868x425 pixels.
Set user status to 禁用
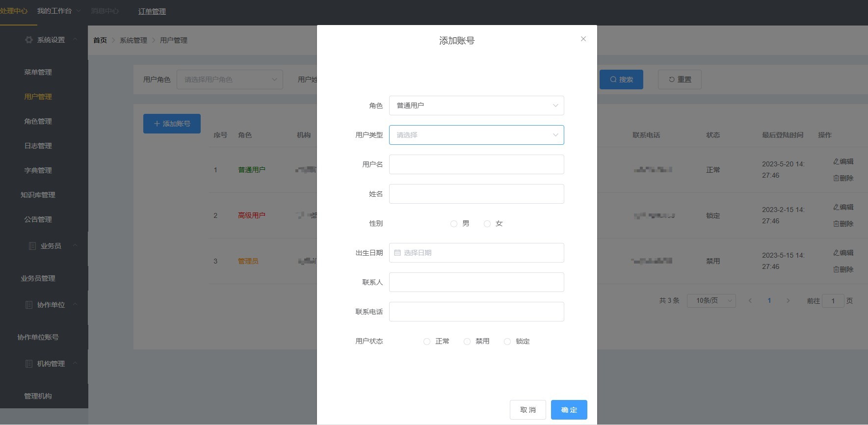coord(467,342)
